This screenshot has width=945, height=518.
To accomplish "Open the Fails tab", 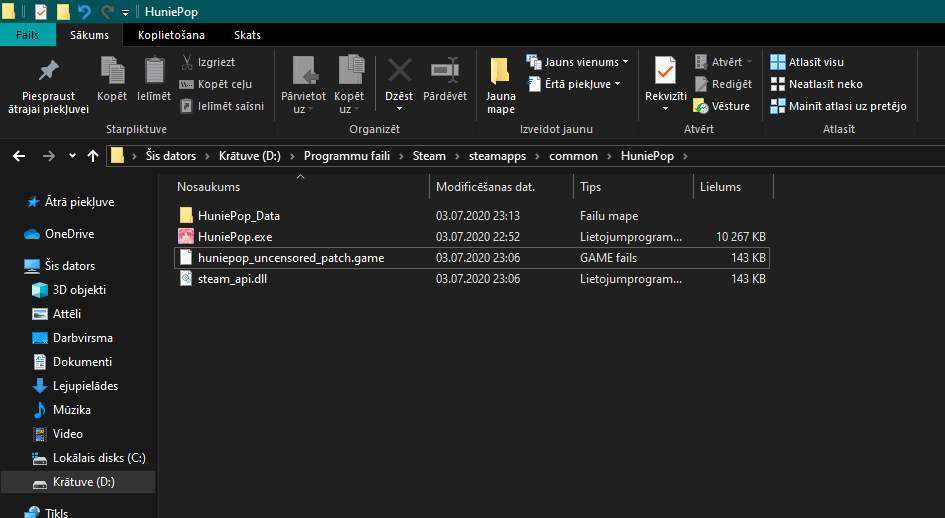I will (x=27, y=35).
